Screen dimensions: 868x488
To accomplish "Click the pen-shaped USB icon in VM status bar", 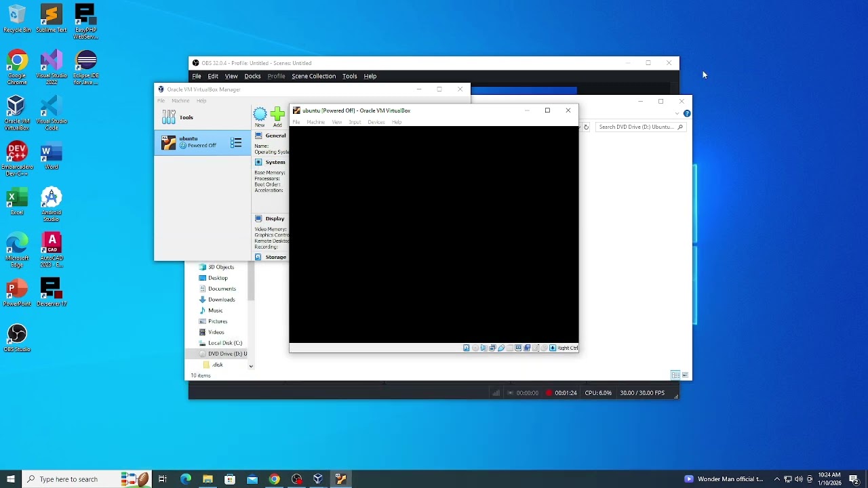I will [x=501, y=348].
